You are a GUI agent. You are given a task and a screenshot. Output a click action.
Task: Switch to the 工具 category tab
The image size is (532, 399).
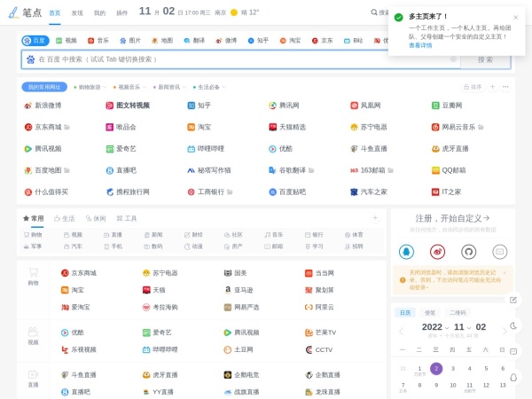click(x=127, y=218)
